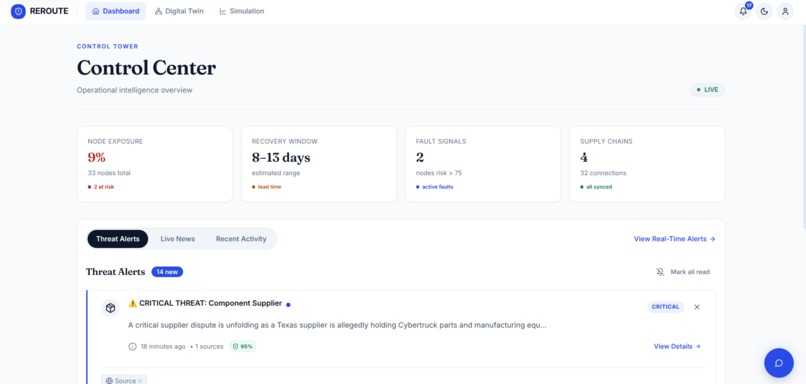Click the info clock icon beside 18 minutes ago
Screen dimensions: 806x384
pos(133,346)
